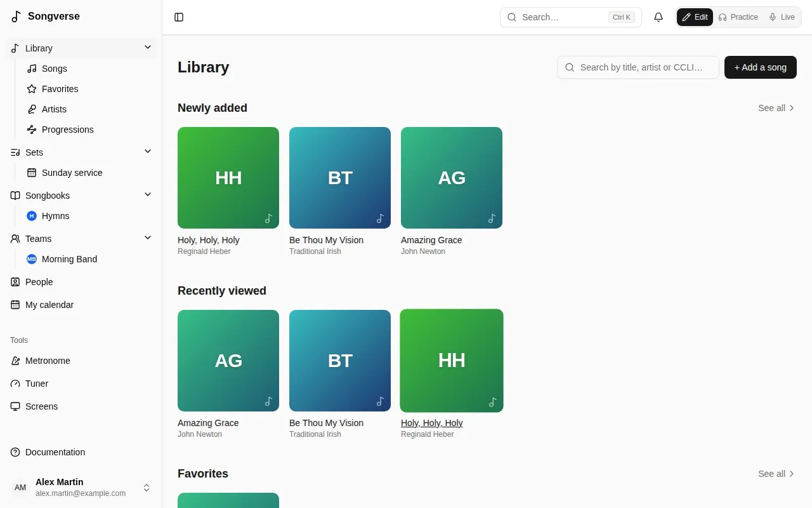Click the Metronome icon
Viewport: 812px width, 508px height.
point(15,361)
